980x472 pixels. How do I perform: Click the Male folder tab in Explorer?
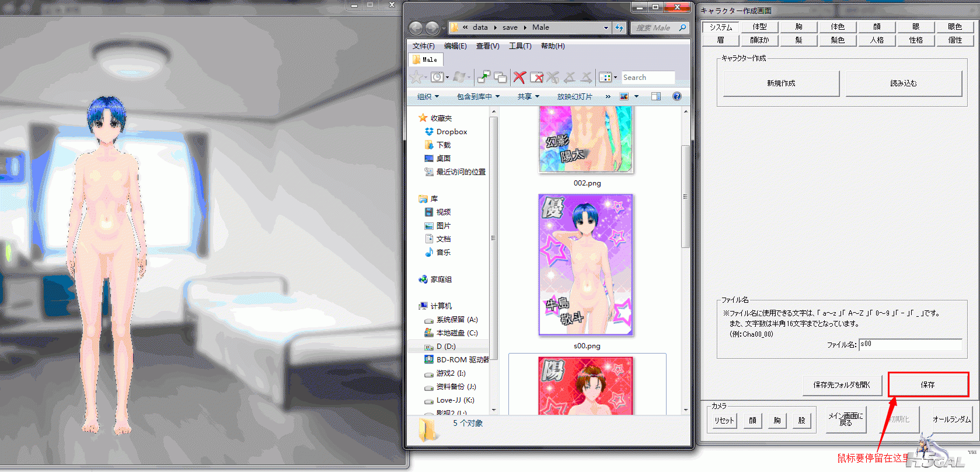tap(426, 60)
